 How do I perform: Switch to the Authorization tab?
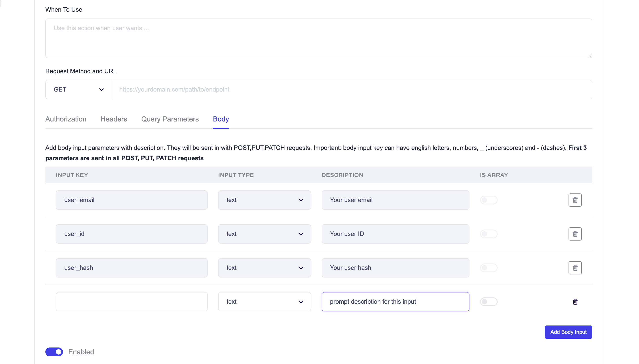click(x=66, y=119)
